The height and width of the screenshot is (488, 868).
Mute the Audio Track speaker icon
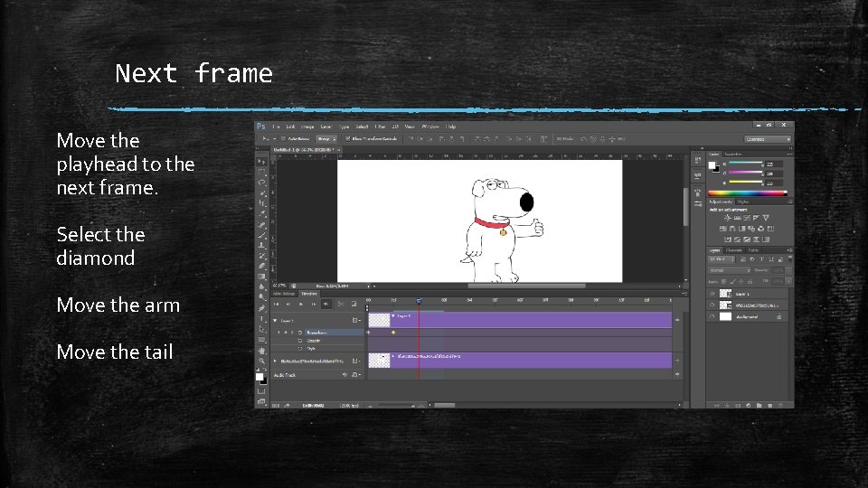pyautogui.click(x=344, y=374)
